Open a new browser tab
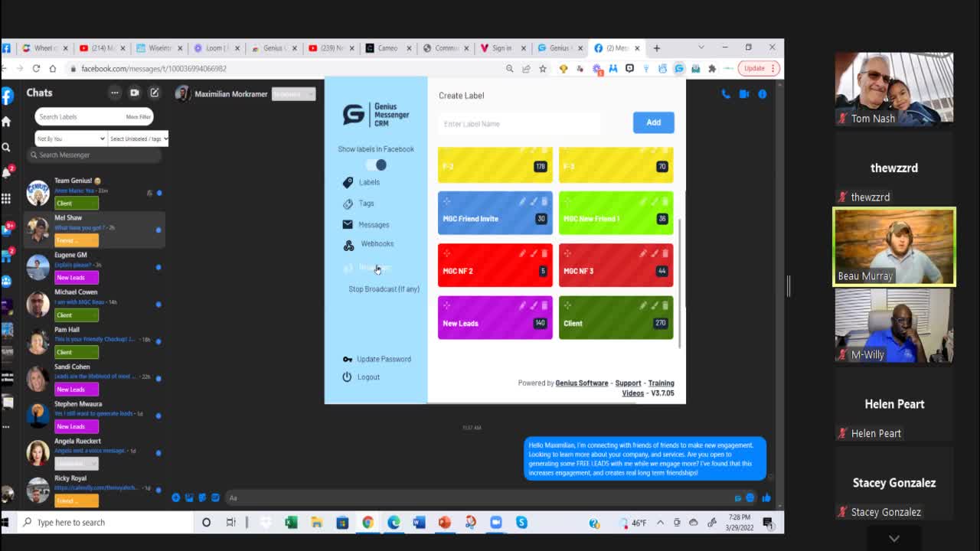Viewport: 980px width, 551px height. 656,48
